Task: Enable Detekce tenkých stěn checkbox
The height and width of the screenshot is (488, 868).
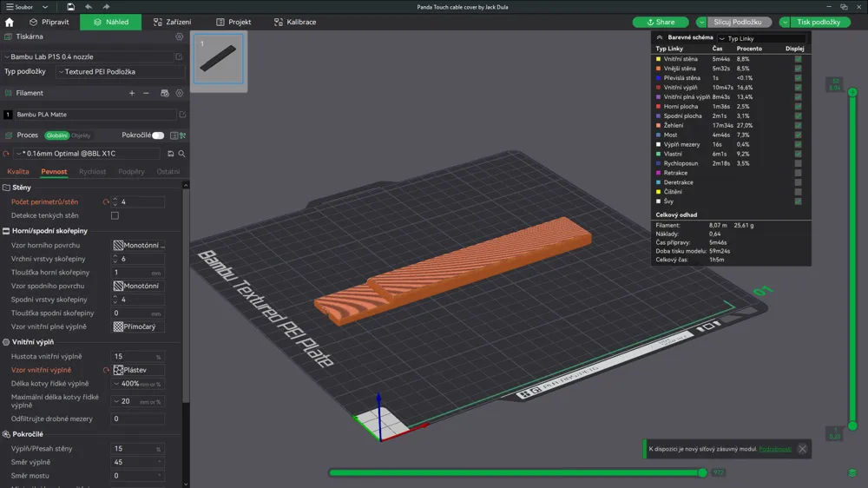Action: click(x=115, y=215)
